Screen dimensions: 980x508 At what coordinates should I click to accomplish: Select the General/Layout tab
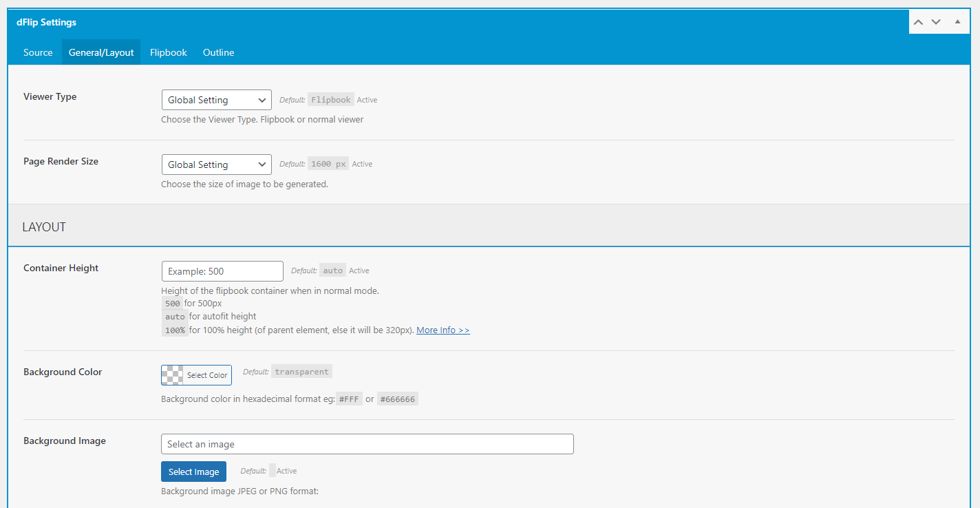(x=101, y=52)
